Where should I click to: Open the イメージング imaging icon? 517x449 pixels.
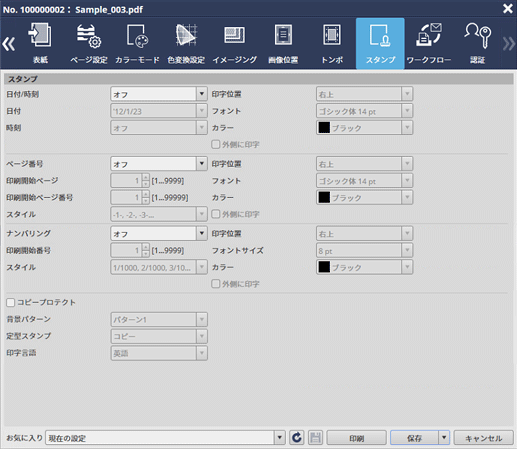click(x=235, y=43)
